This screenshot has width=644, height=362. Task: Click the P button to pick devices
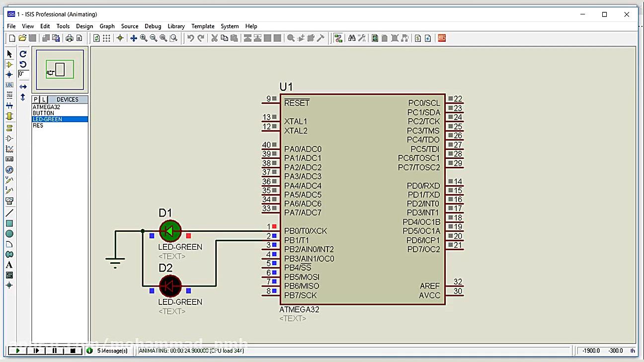[x=35, y=99]
